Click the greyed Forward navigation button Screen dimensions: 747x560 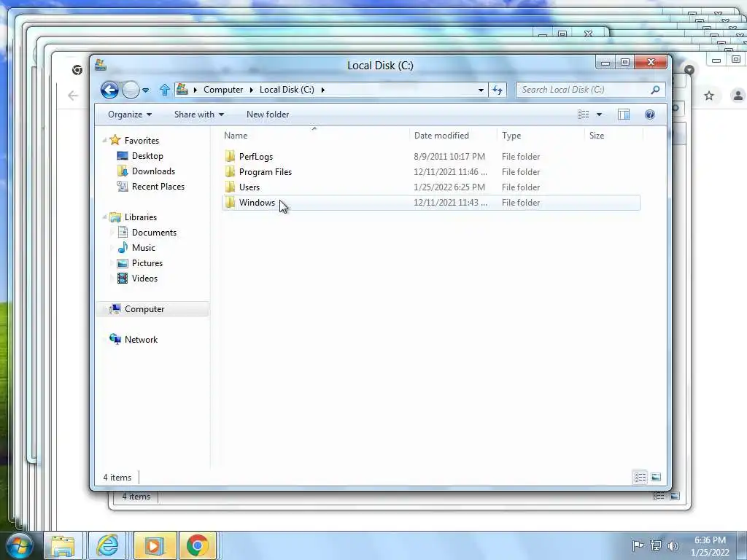click(x=131, y=90)
